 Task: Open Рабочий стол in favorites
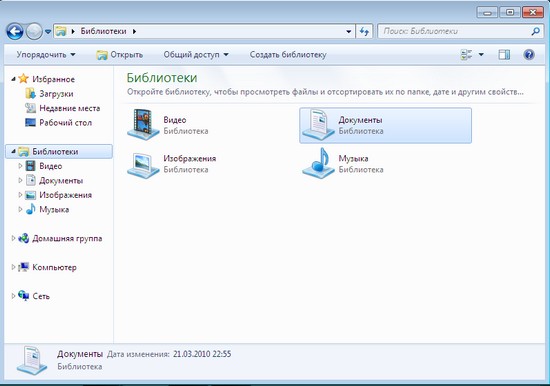click(65, 122)
